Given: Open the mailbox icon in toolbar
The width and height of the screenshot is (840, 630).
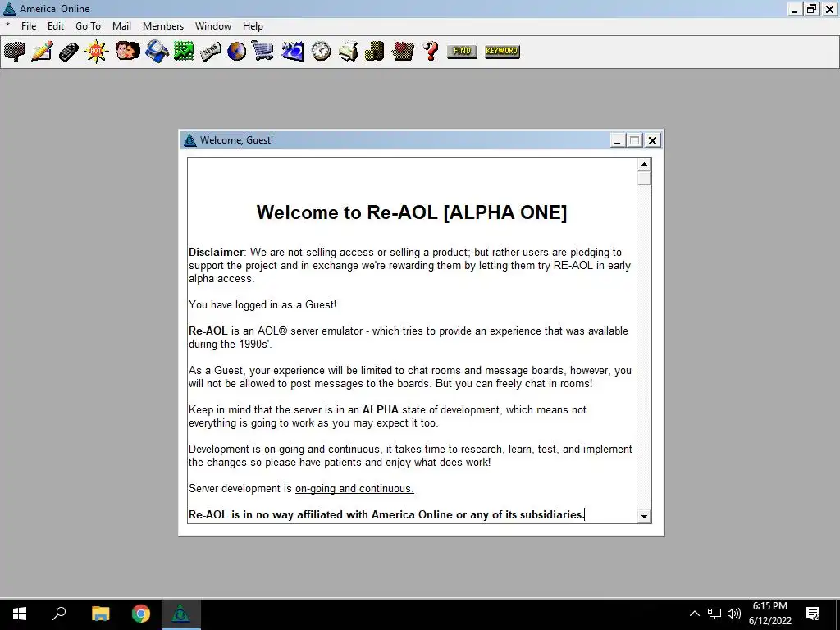Looking at the screenshot, I should point(15,52).
